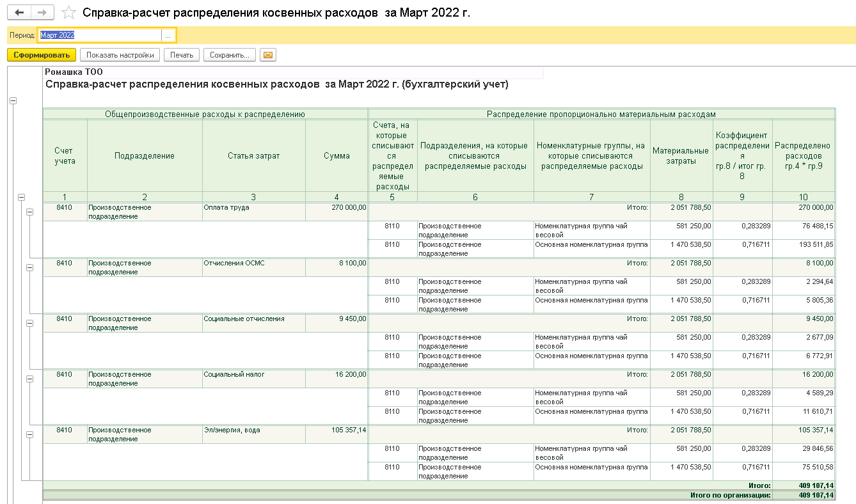Collapse the top-level report group

coord(13,100)
